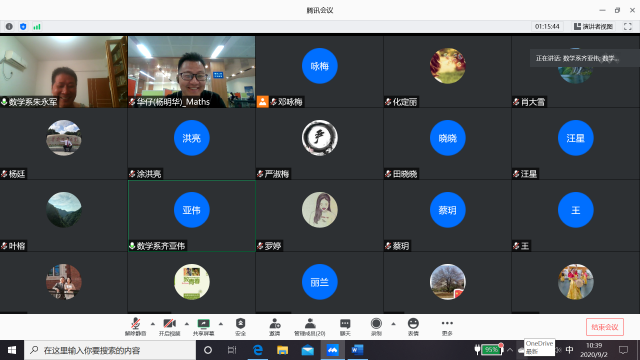Click the muted mic icon beside 化定丽
This screenshot has width=640, height=360.
click(x=388, y=102)
